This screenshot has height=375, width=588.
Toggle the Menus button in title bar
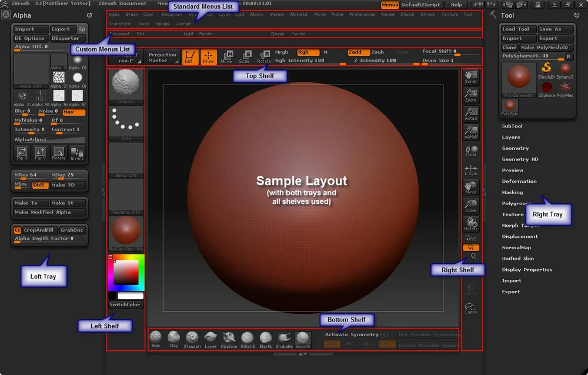[390, 5]
